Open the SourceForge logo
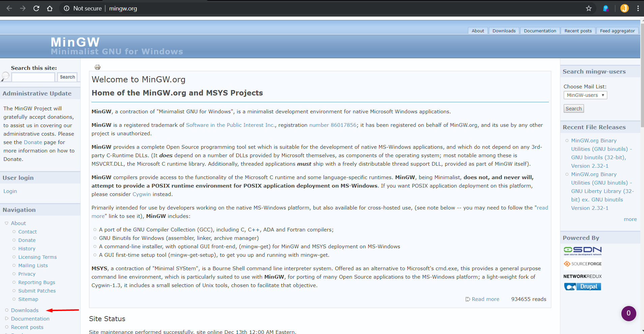 coord(583,264)
